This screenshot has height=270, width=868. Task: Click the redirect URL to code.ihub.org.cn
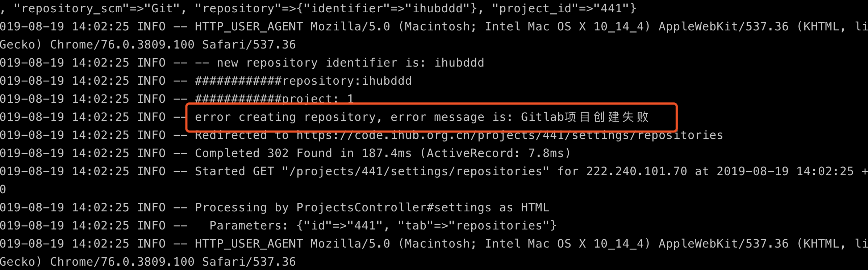click(510, 135)
